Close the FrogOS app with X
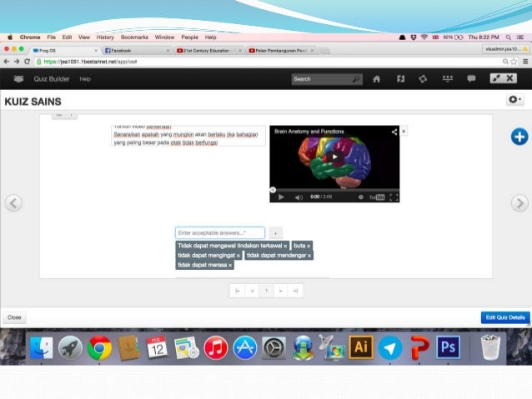Viewport: 532px width, 399px height. point(509,78)
